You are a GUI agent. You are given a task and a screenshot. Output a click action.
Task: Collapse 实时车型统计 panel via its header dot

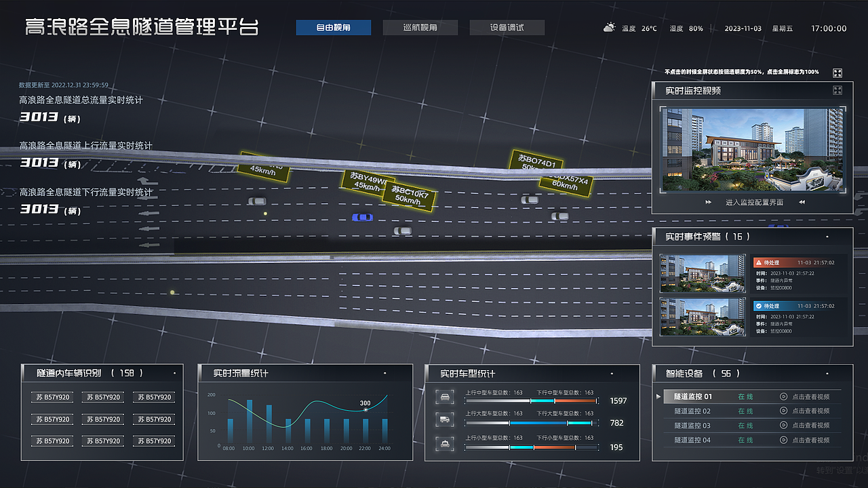(x=612, y=373)
